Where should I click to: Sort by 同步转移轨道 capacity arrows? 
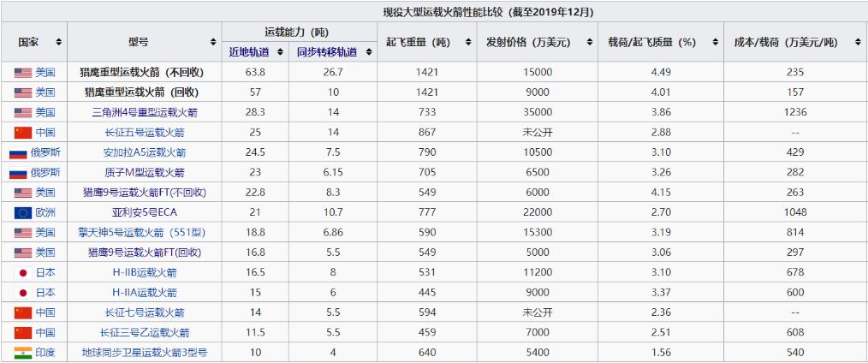(x=369, y=52)
